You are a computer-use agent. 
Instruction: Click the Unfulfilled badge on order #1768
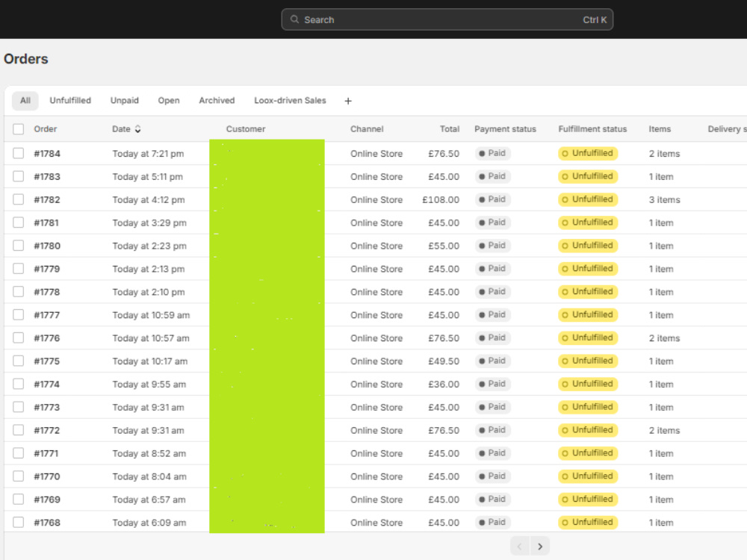588,522
